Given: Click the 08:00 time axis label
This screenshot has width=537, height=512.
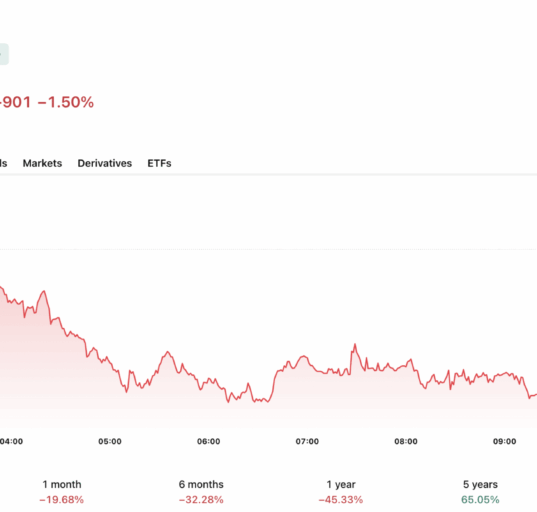Looking at the screenshot, I should coord(406,441).
